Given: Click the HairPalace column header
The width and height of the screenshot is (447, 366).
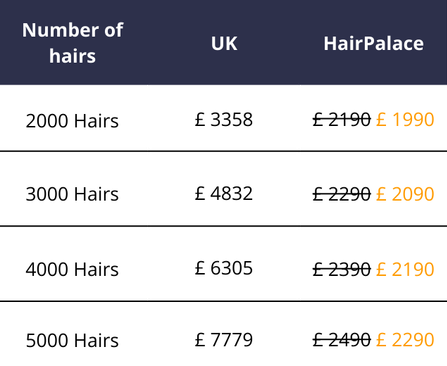Looking at the screenshot, I should 374,43.
